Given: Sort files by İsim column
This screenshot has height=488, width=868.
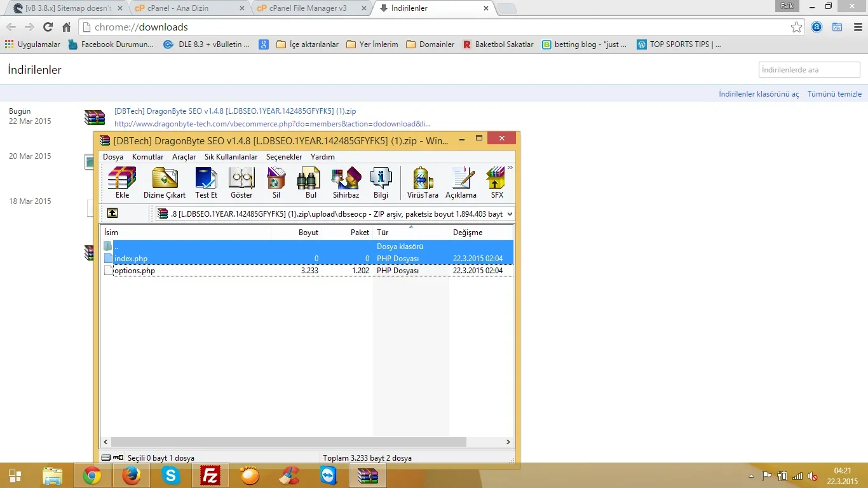Looking at the screenshot, I should coord(186,233).
